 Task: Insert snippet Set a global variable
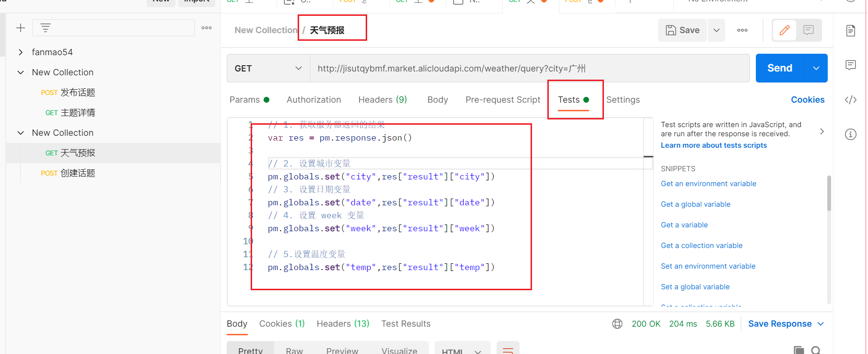(x=695, y=287)
